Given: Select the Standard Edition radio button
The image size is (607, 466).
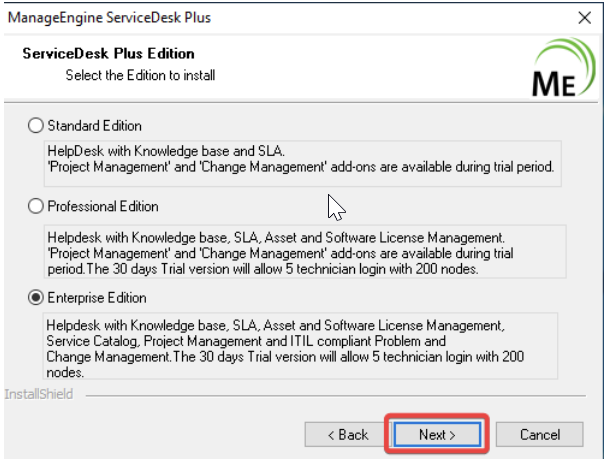Looking at the screenshot, I should pos(37,126).
